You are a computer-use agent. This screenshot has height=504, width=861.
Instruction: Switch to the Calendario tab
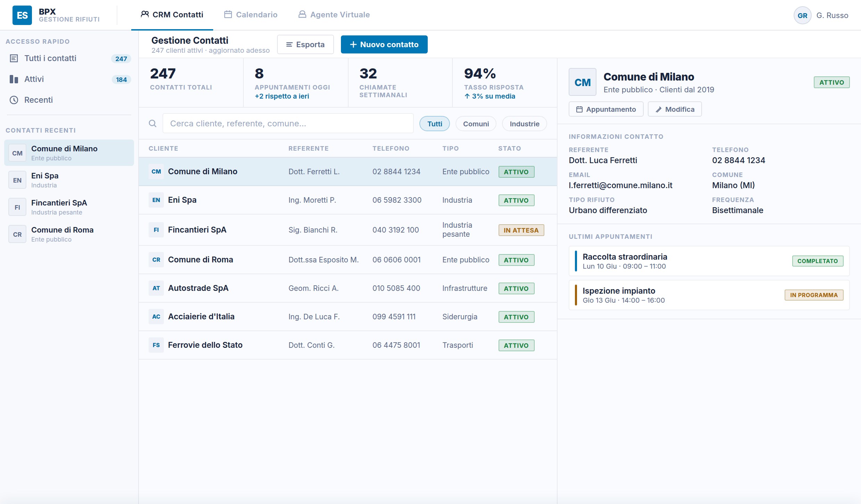(x=251, y=15)
